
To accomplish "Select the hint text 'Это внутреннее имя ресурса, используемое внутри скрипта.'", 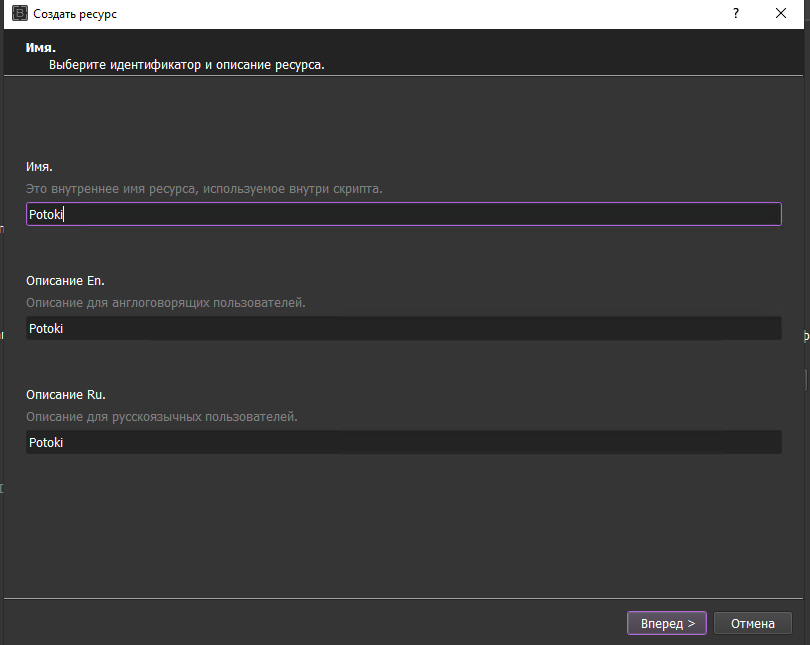I will coord(204,189).
